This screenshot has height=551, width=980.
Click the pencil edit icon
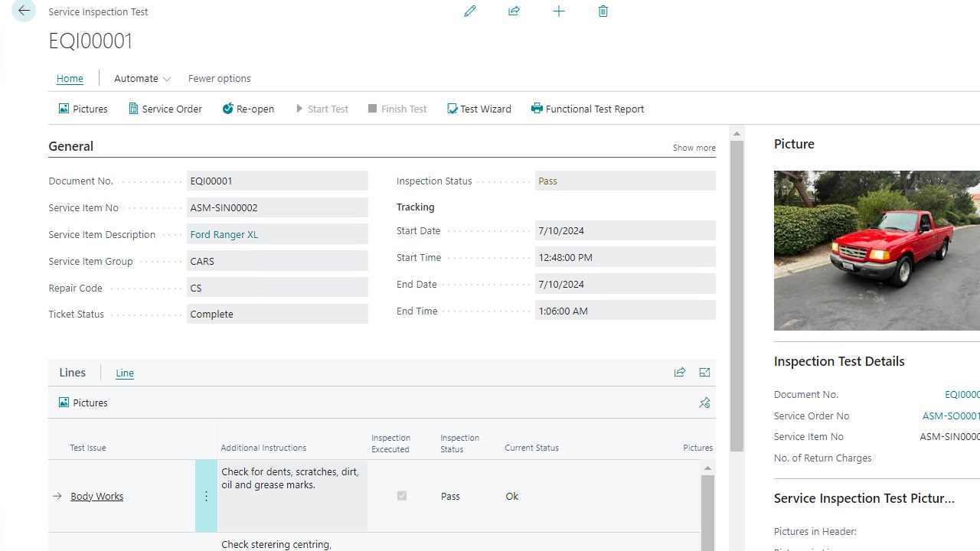pos(470,11)
